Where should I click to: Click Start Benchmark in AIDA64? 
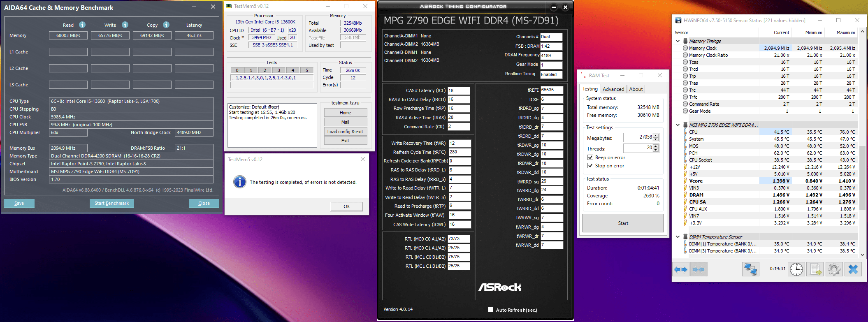click(x=111, y=203)
